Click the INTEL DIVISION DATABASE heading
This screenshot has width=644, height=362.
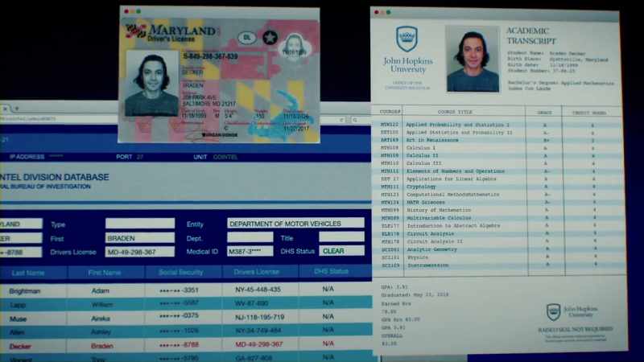[x=55, y=177]
